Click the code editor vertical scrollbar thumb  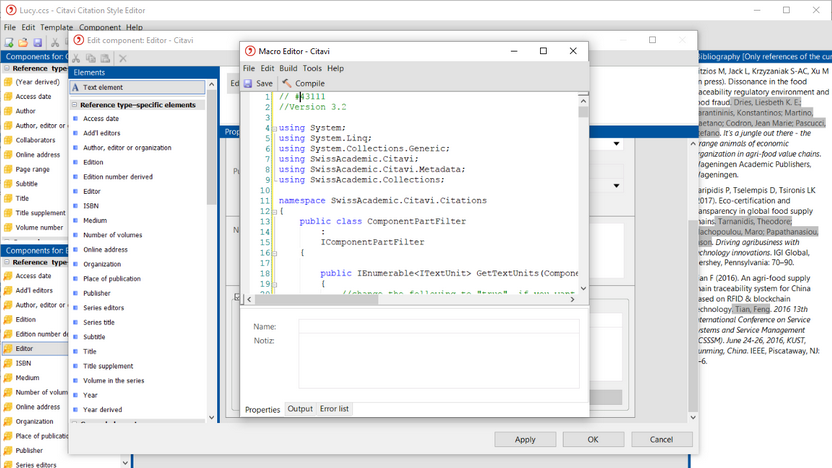[x=583, y=112]
